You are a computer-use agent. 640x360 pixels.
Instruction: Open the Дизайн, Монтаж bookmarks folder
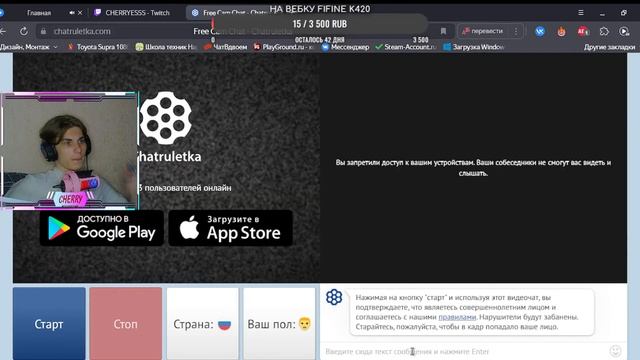[29, 47]
